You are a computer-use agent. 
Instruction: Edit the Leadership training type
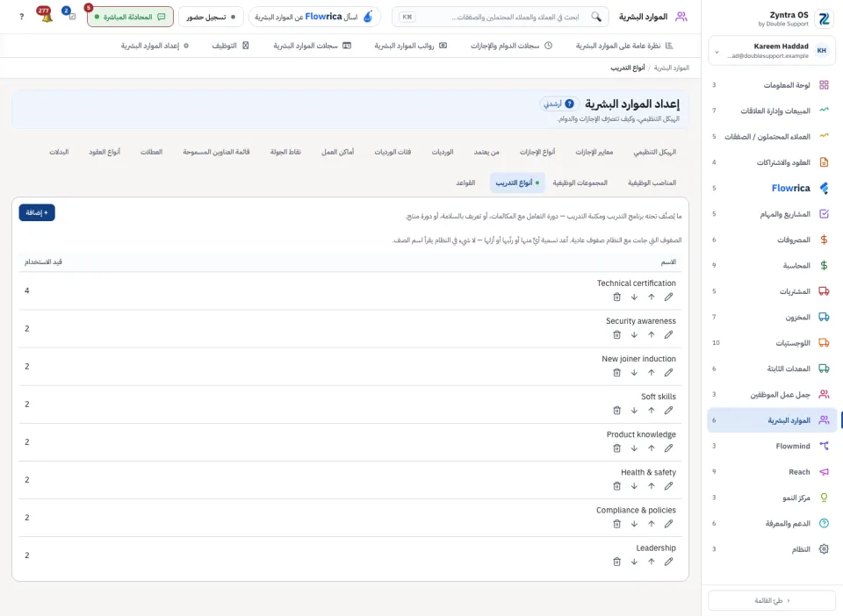click(668, 562)
